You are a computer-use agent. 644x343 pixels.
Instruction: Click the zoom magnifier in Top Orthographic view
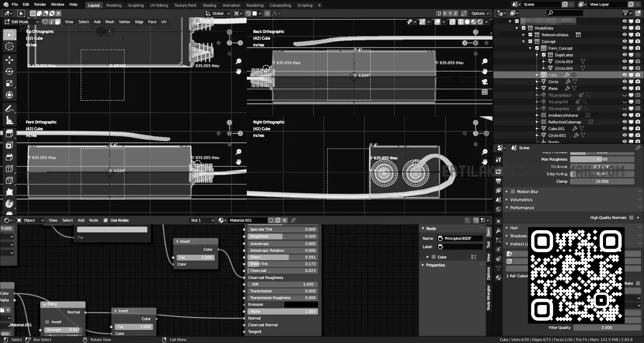239,61
